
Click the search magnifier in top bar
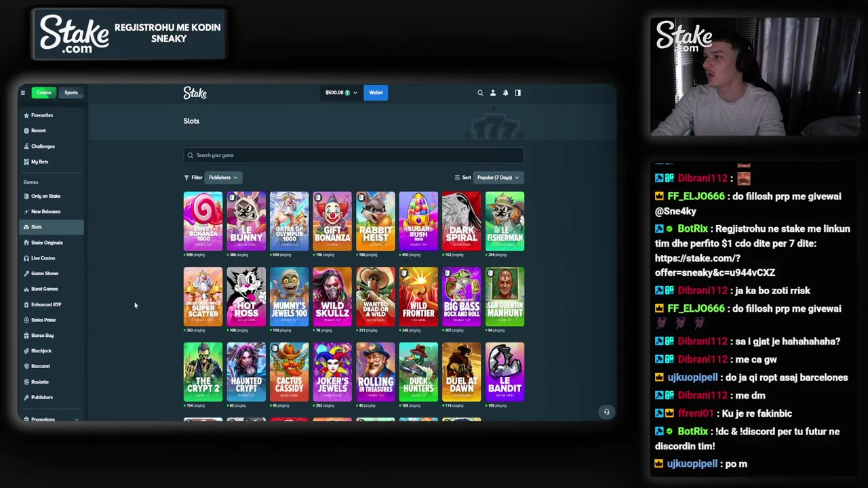tap(480, 93)
